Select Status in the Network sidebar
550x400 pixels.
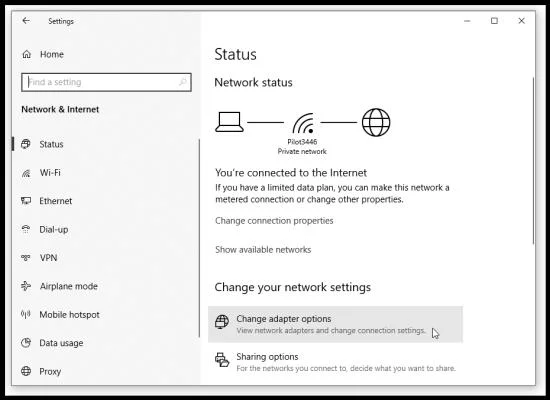pos(51,144)
